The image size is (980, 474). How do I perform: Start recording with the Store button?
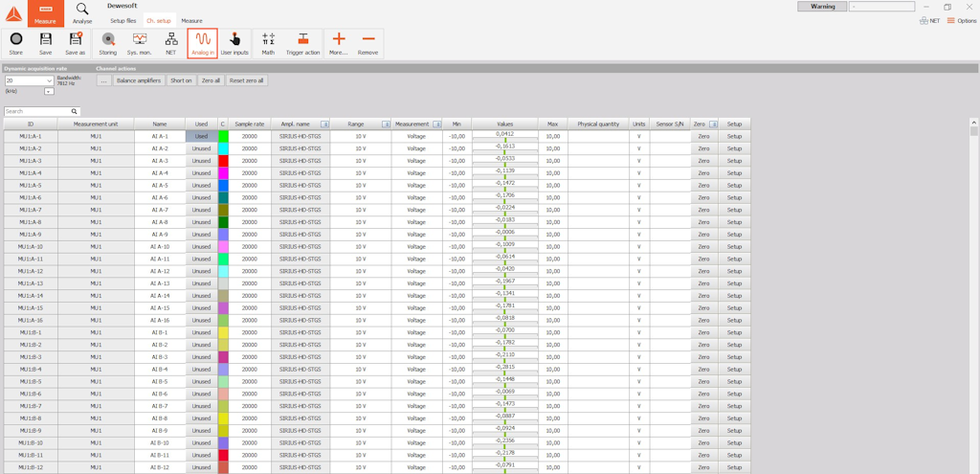pos(16,44)
